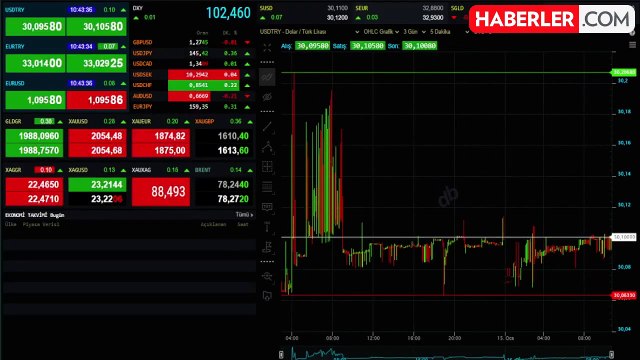Open the hamburger menu at chart top right
Screen dimensions: 640x360
tap(632, 45)
